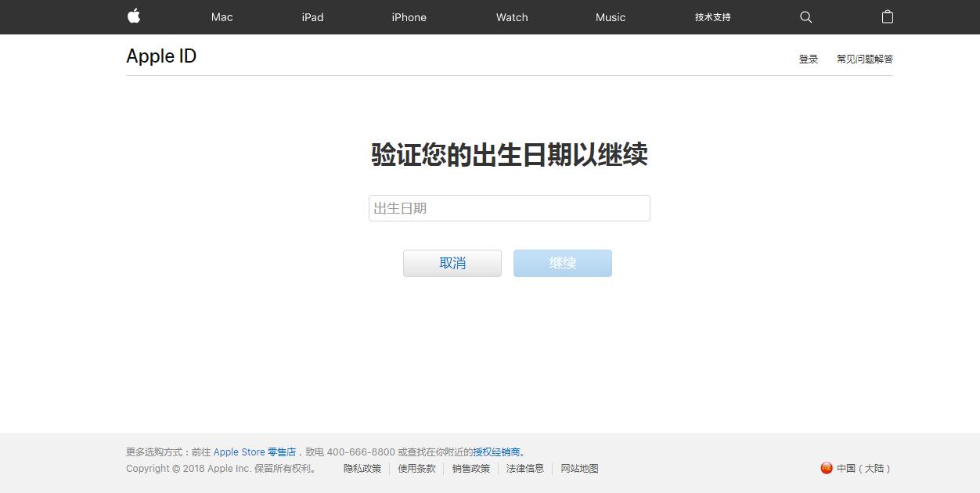Open the search magnifier icon
This screenshot has height=493, width=980.
coord(805,17)
